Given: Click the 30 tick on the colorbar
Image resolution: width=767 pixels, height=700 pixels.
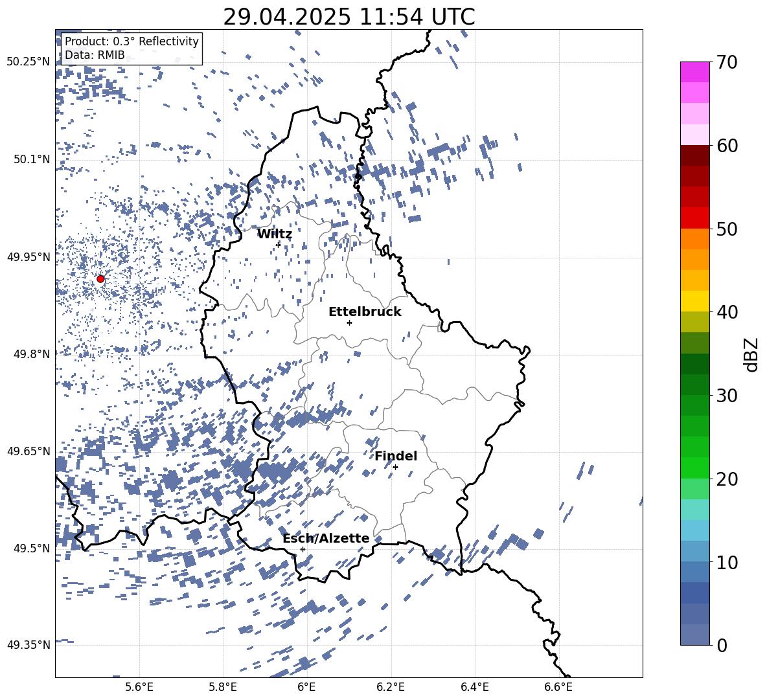Looking at the screenshot, I should point(727,395).
